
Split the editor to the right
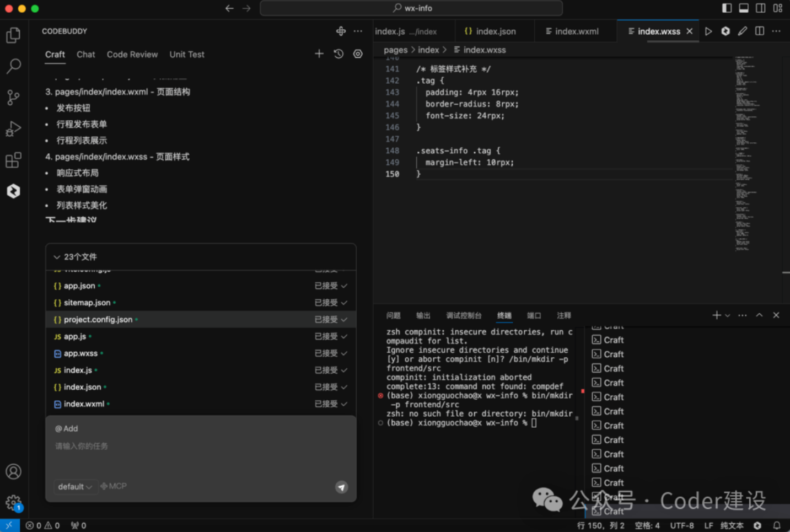click(x=760, y=31)
